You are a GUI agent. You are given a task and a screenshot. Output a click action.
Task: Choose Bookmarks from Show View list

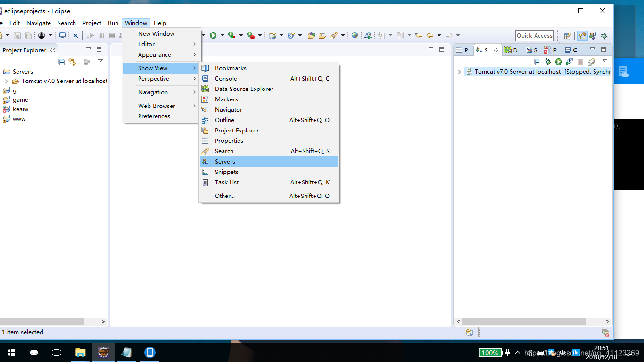coord(269,68)
